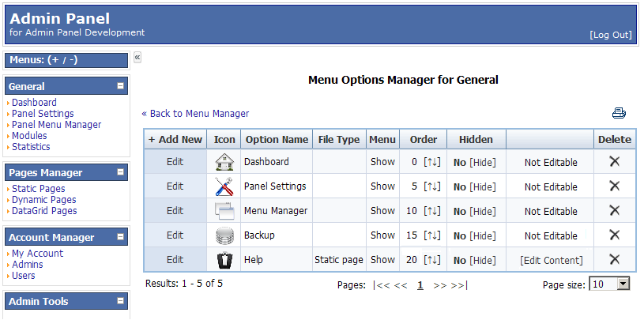The image size is (644, 320).
Task: Collapse sidebar with double-arrow button
Action: (137, 58)
